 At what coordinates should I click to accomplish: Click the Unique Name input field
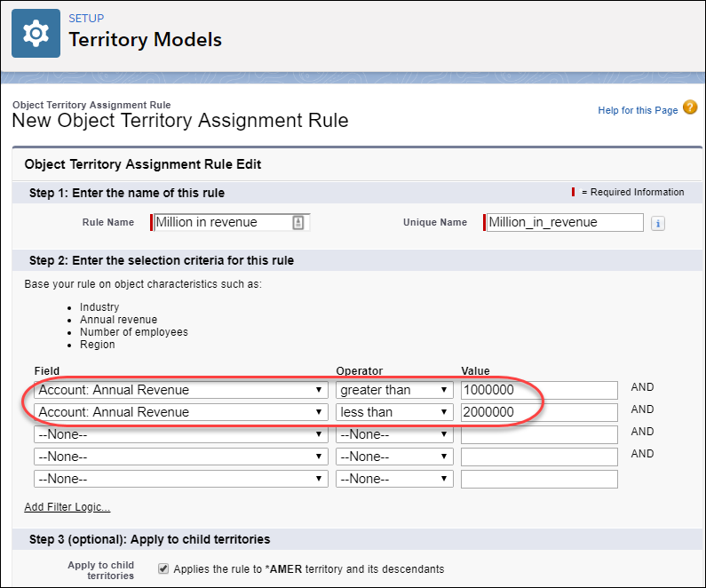(565, 222)
